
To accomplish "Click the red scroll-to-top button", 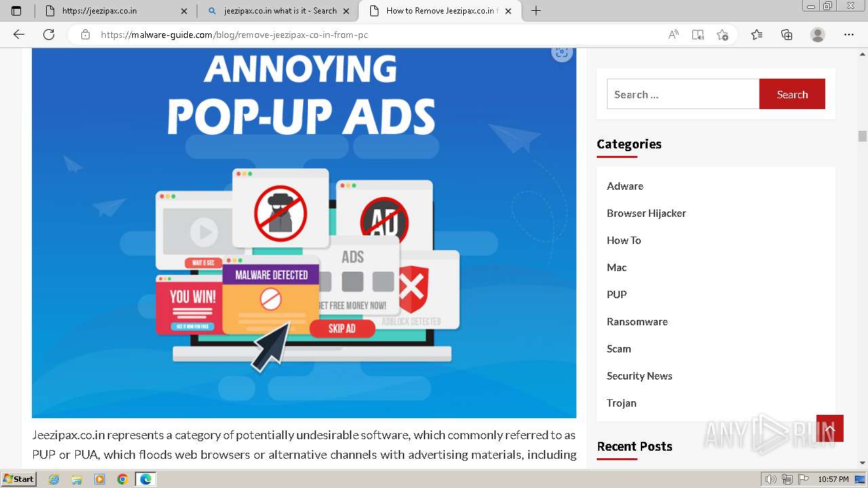I will pyautogui.click(x=830, y=428).
